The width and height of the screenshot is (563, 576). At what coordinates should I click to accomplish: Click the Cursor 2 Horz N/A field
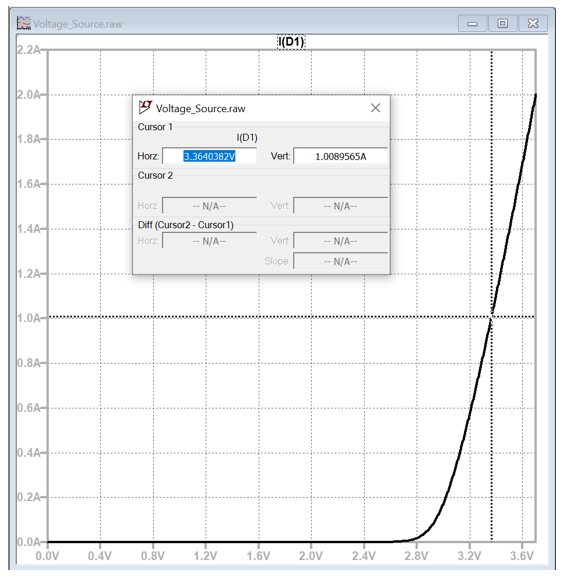[x=209, y=206]
